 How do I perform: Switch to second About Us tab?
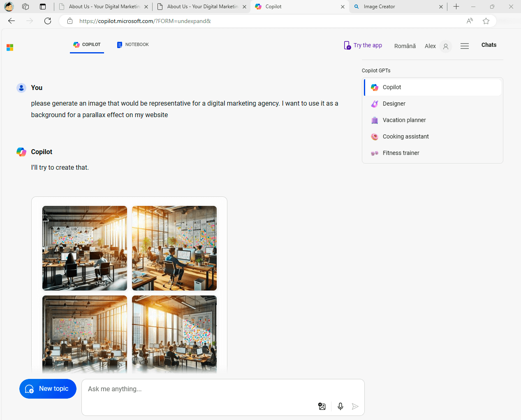pos(201,7)
